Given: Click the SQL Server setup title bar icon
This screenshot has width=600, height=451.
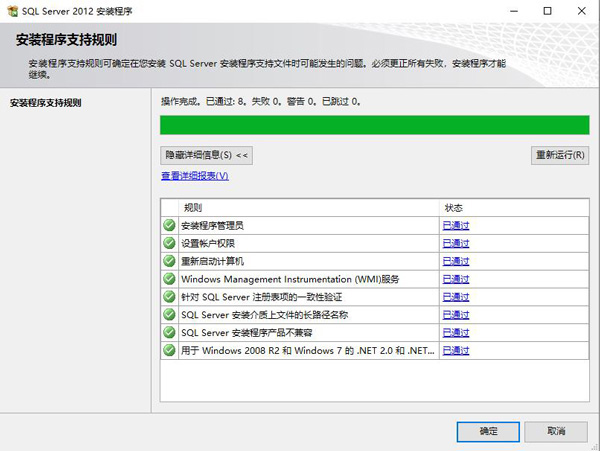Looking at the screenshot, I should point(12,11).
